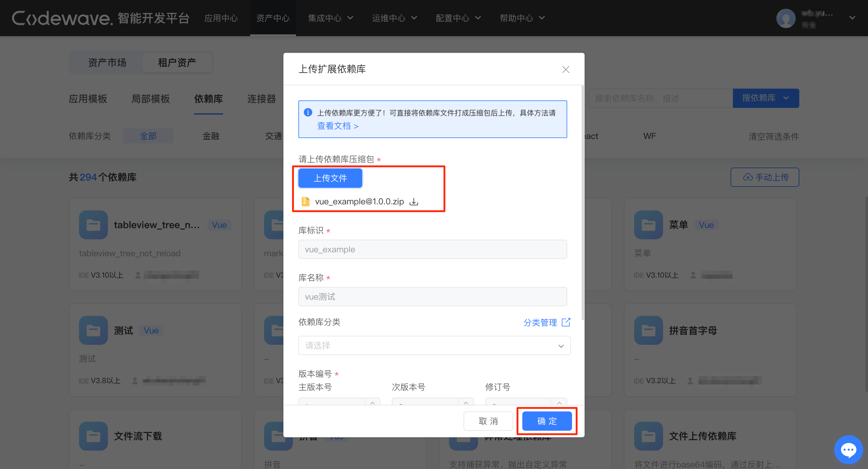
Task: Click the 拼音首字母 folder icon
Action: (x=648, y=330)
